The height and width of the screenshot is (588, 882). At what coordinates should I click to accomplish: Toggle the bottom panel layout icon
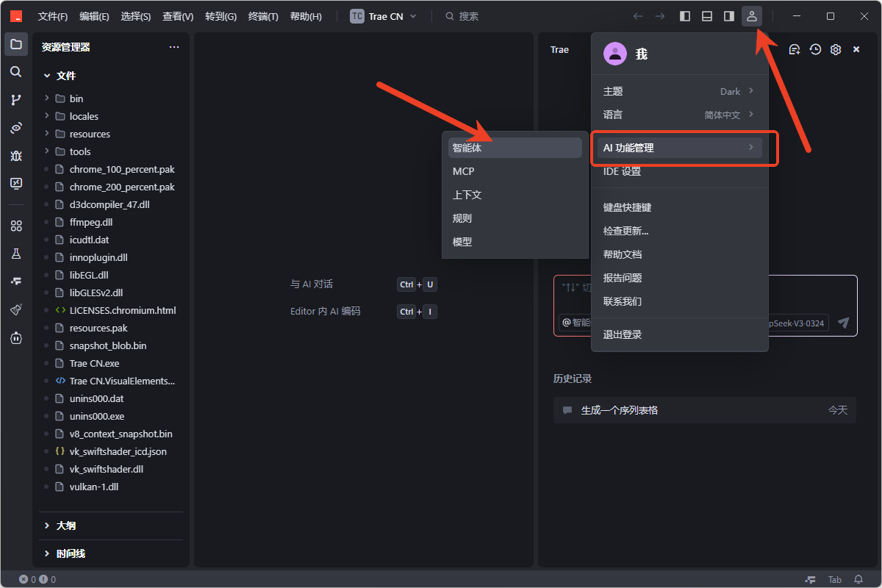coord(707,16)
